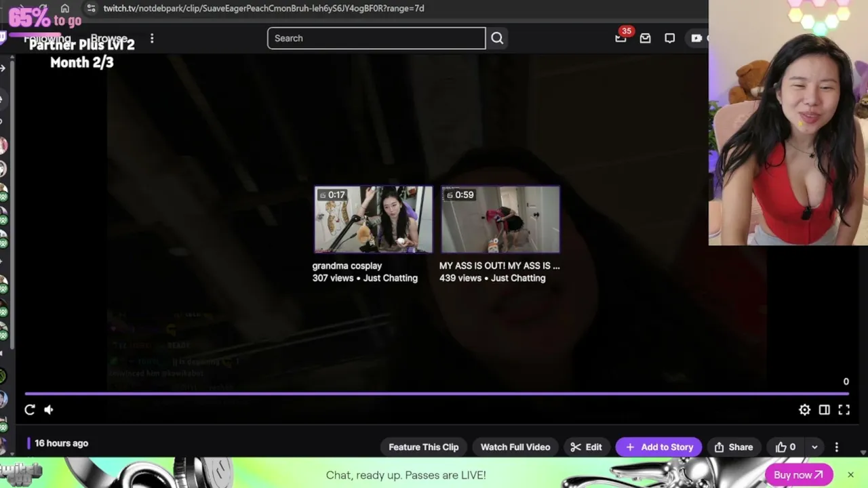Open clip more-options three-dot menu
Screen dimensions: 868x488
(x=837, y=447)
